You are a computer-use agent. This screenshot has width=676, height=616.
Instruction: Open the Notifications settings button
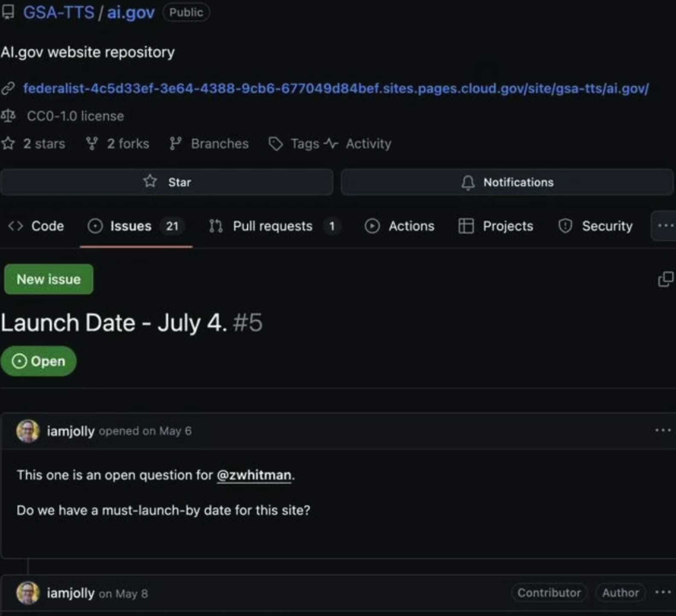(507, 182)
